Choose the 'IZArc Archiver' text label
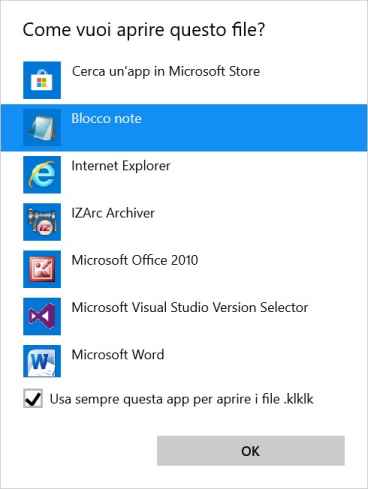 [113, 213]
